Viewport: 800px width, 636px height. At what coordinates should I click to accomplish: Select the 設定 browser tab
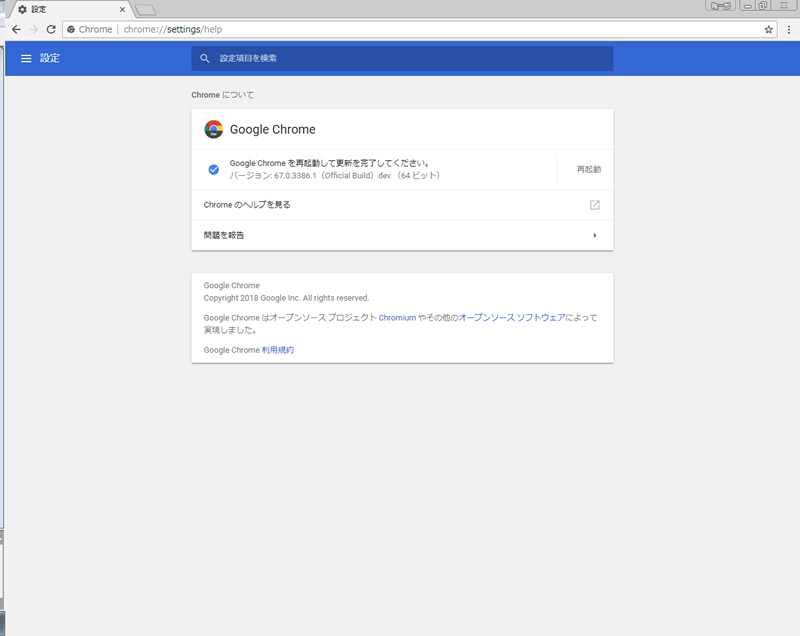(x=69, y=9)
